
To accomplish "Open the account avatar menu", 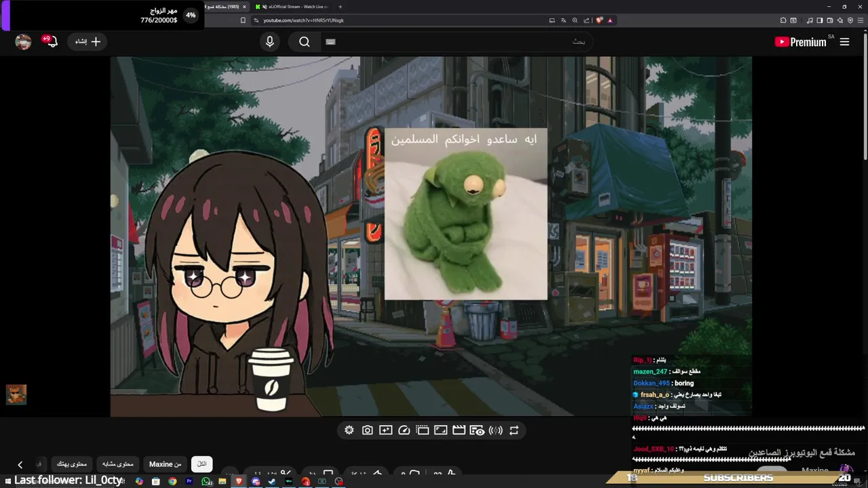I will coord(24,42).
